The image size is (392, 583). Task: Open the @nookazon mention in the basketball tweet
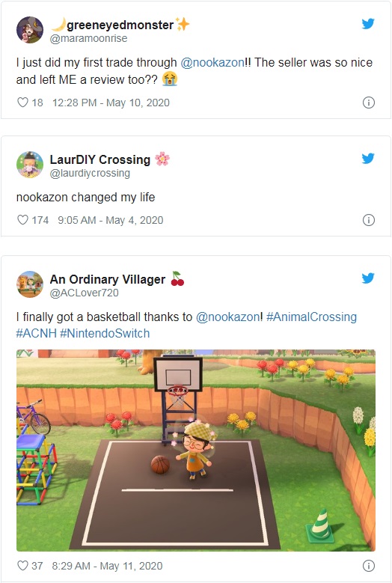(x=227, y=317)
